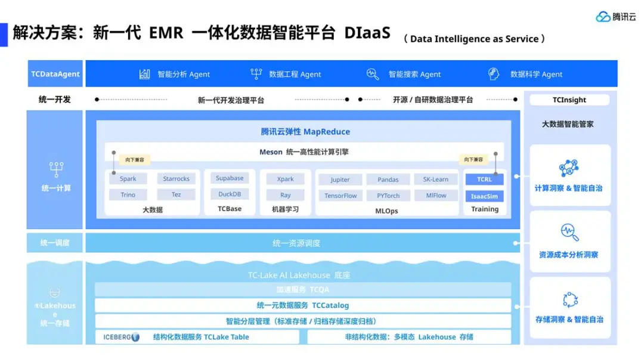The height and width of the screenshot is (362, 644).
Task: Click the Xpark box
Action: click(x=285, y=179)
